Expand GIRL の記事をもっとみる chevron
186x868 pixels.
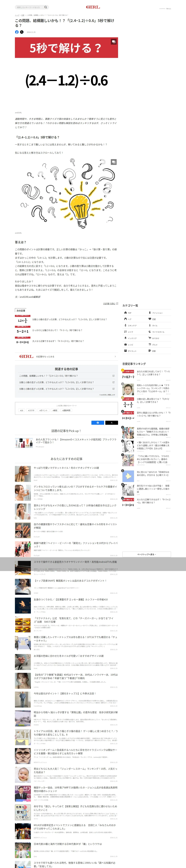point(115,356)
